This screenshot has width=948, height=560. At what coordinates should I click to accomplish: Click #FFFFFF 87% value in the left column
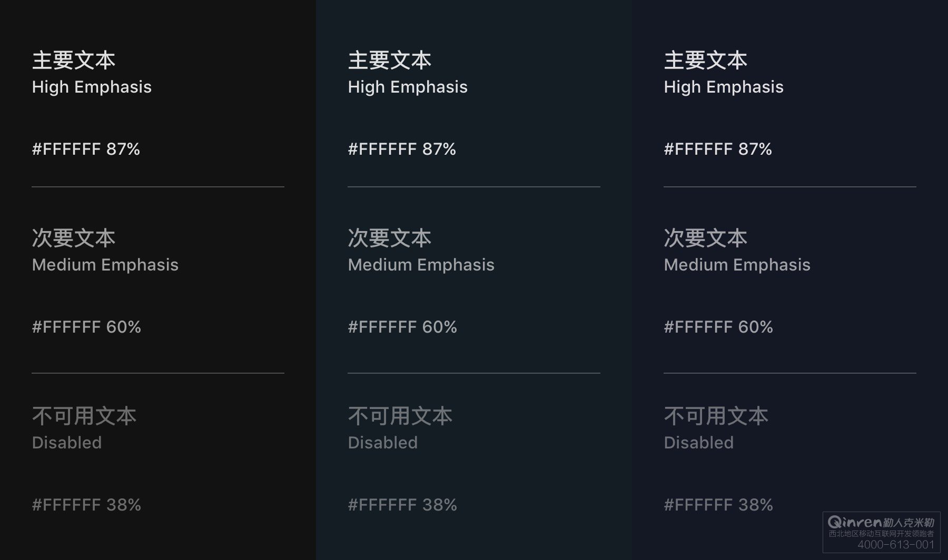click(86, 149)
